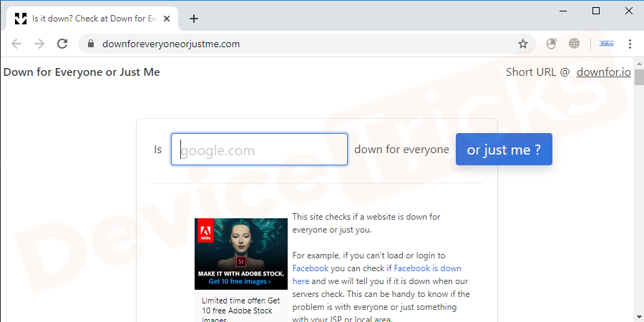Click the 'or just me ?' button
Viewport: 644px width, 322px height.
(504, 150)
